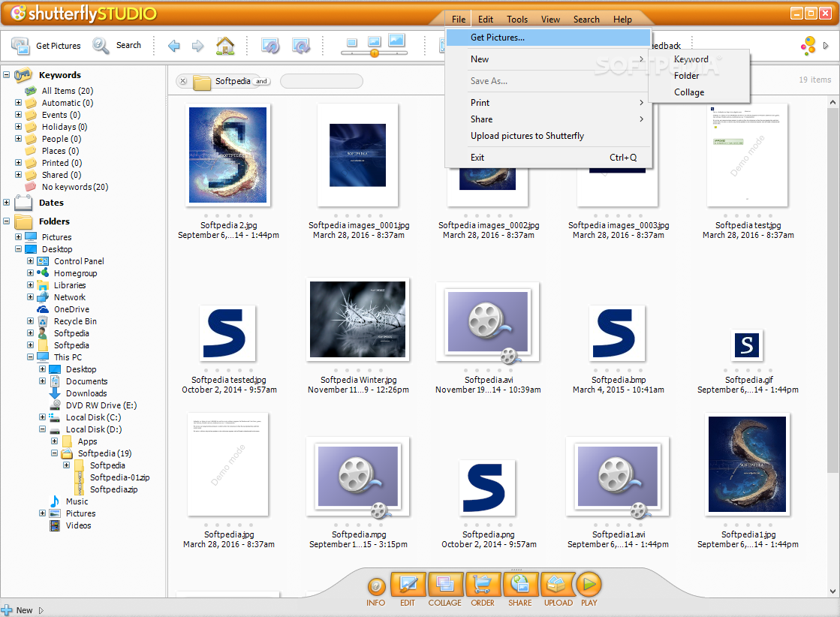Click the Dates calendar icon in sidebar
The width and height of the screenshot is (840, 617).
pyautogui.click(x=23, y=203)
